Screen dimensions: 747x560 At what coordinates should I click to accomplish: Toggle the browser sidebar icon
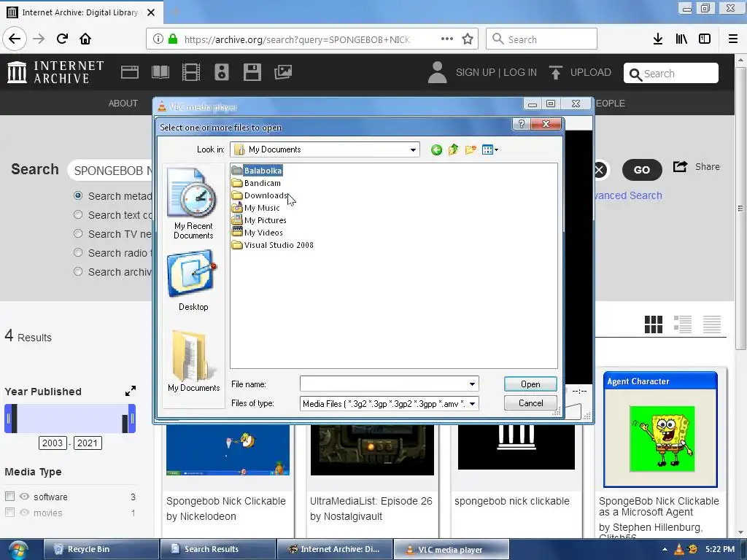tap(705, 39)
